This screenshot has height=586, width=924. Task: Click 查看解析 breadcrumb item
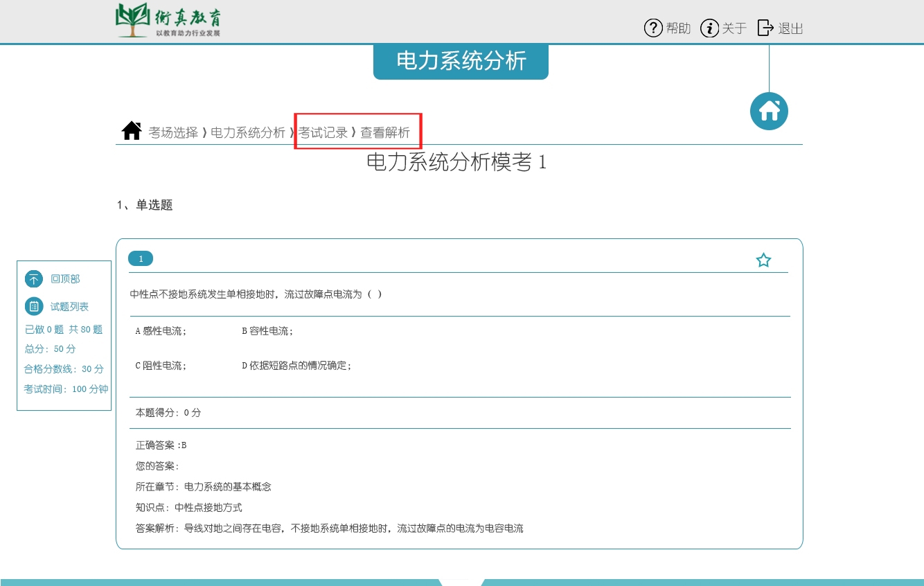coord(385,132)
